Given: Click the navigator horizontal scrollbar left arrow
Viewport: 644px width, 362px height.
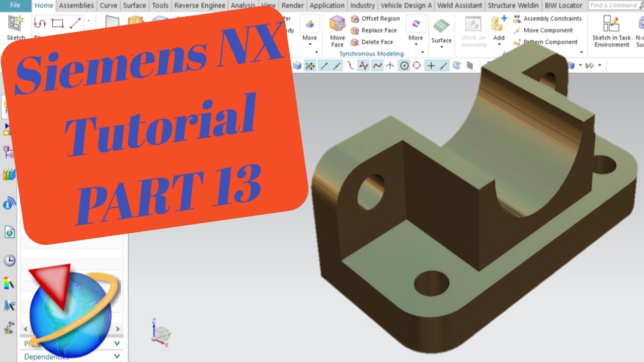Looking at the screenshot, I should [25, 329].
